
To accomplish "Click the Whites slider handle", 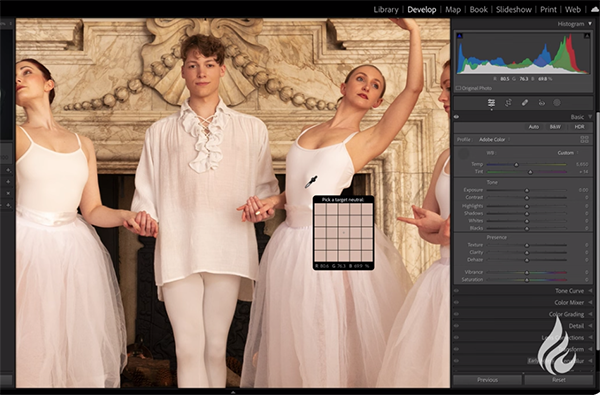I will [527, 221].
